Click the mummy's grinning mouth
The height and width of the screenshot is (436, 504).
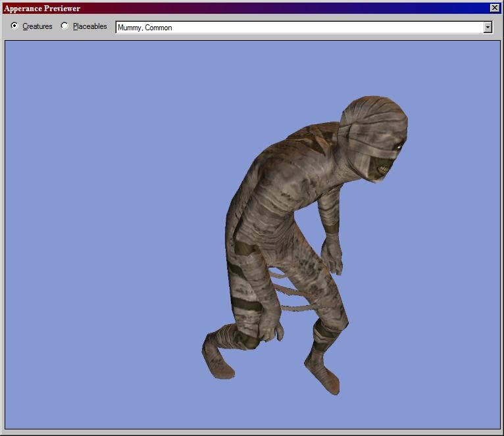click(383, 171)
